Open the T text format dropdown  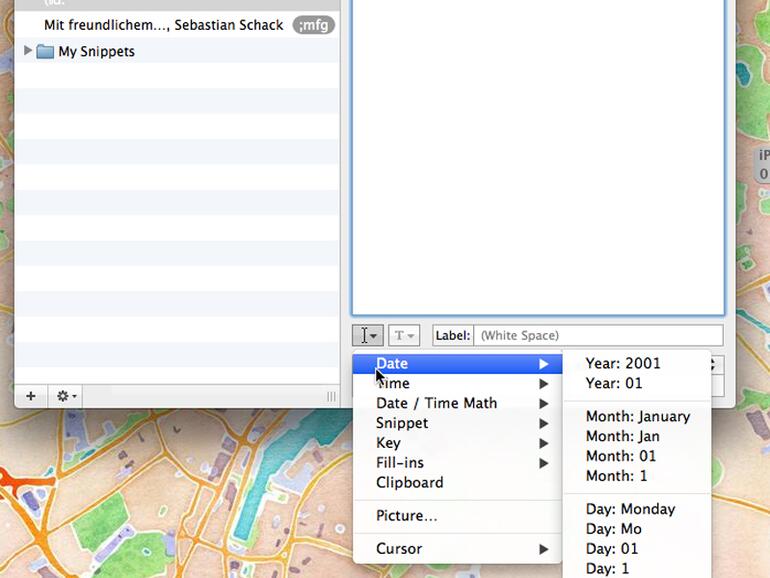(x=404, y=335)
